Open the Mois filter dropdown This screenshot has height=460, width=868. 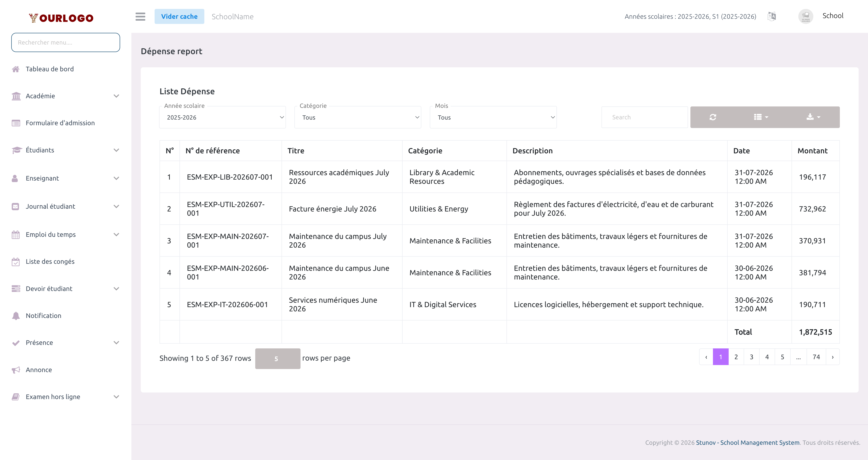pos(493,117)
